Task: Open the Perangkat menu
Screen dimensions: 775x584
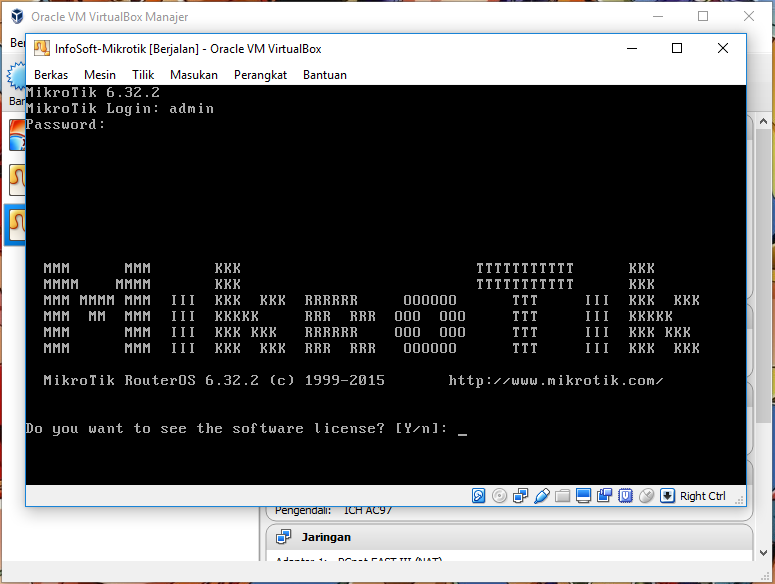Action: pos(260,75)
